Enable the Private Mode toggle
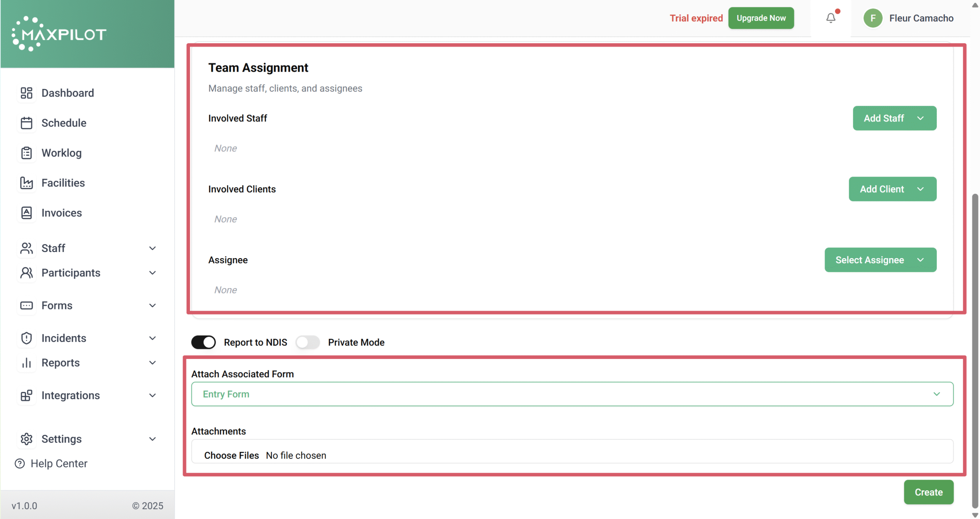This screenshot has width=980, height=519. (307, 342)
